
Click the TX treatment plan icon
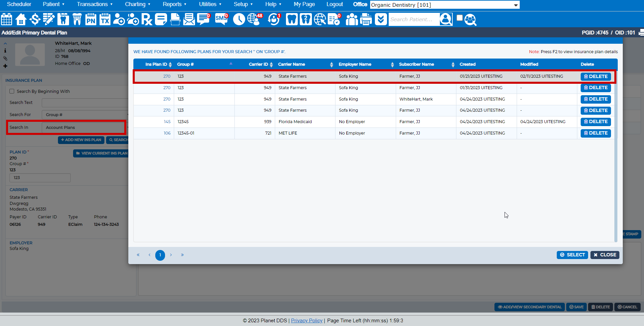105,20
